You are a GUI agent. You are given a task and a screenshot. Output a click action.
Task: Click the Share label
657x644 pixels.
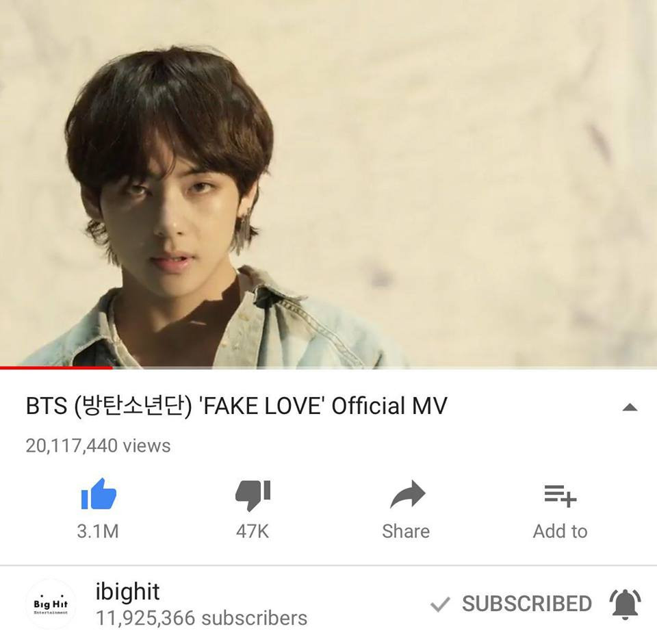(x=406, y=531)
